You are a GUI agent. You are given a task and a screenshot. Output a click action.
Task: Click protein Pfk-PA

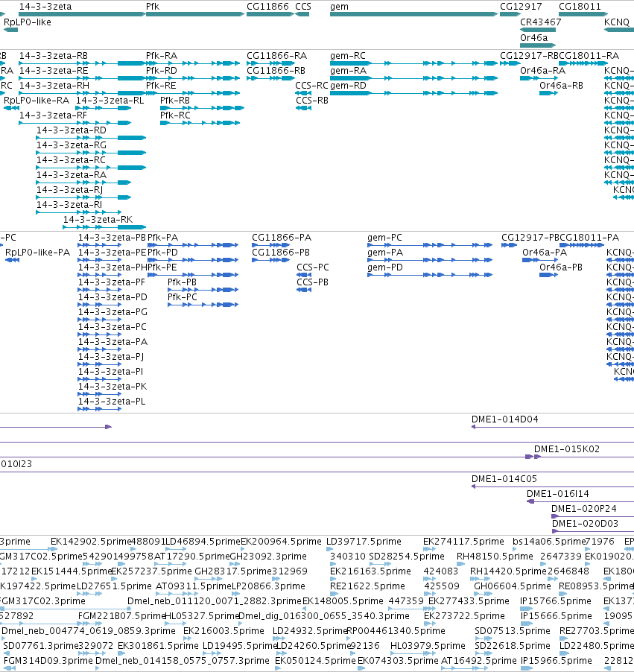[x=163, y=238]
